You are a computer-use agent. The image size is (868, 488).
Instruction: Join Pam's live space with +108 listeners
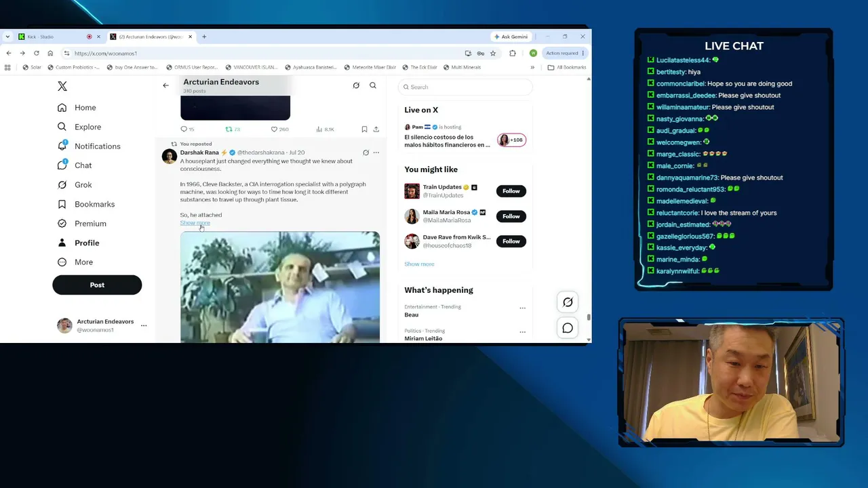click(511, 140)
